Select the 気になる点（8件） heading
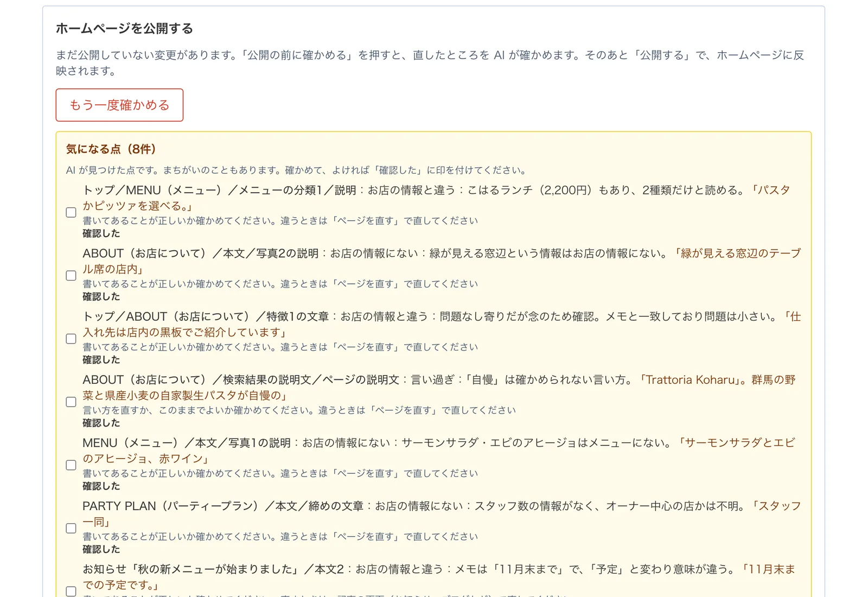This screenshot has width=868, height=597. (111, 149)
